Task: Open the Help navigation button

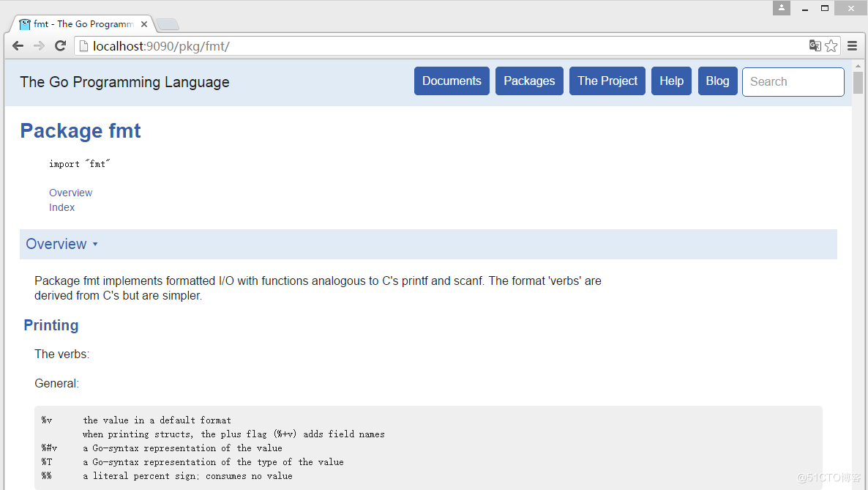Action: click(671, 81)
